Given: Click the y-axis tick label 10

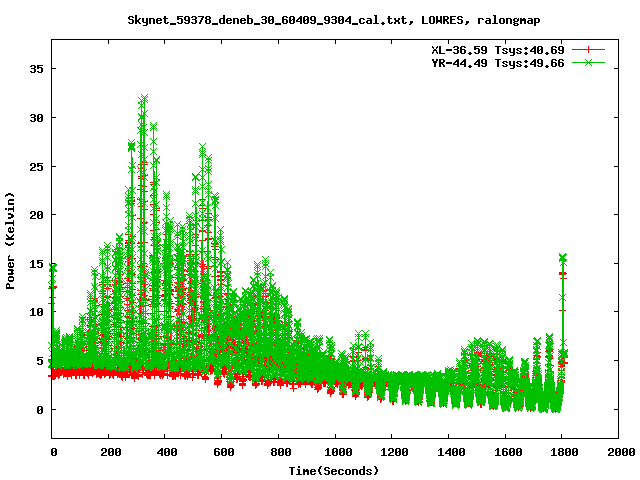Looking at the screenshot, I should [x=36, y=312].
